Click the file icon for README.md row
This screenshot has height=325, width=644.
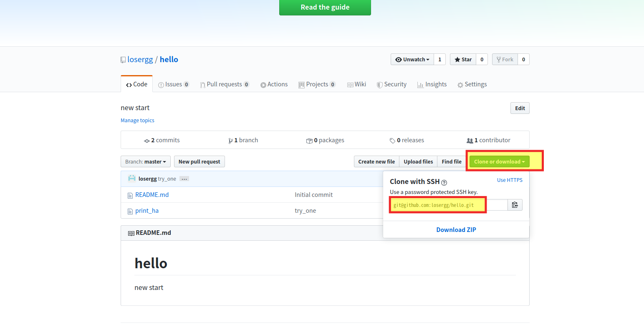point(130,195)
